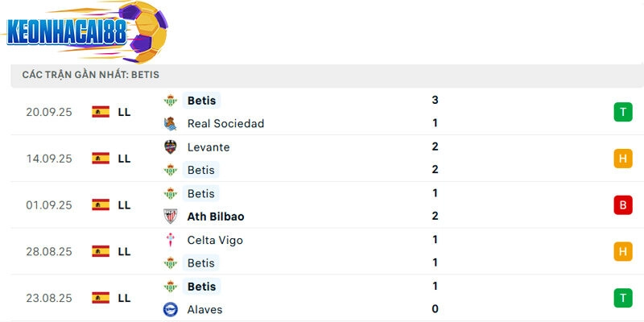This screenshot has height=322, width=644.
Task: Click the red B result badge
Action: [x=622, y=205]
